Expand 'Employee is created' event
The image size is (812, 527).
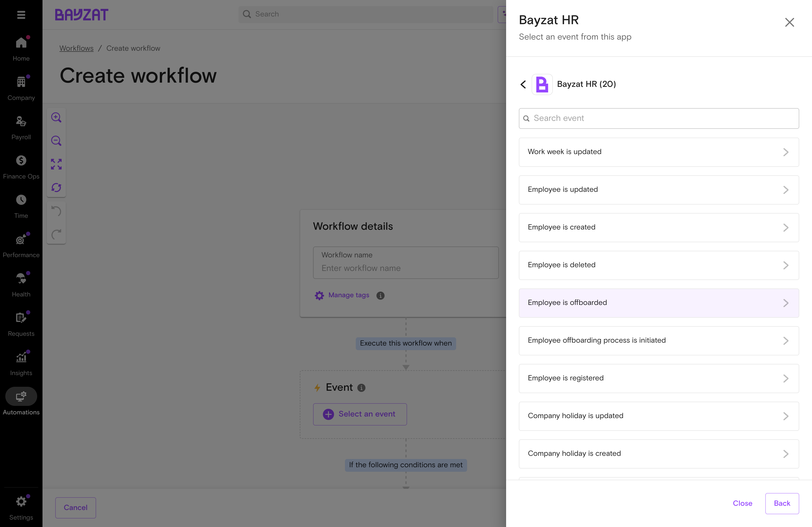pos(659,227)
